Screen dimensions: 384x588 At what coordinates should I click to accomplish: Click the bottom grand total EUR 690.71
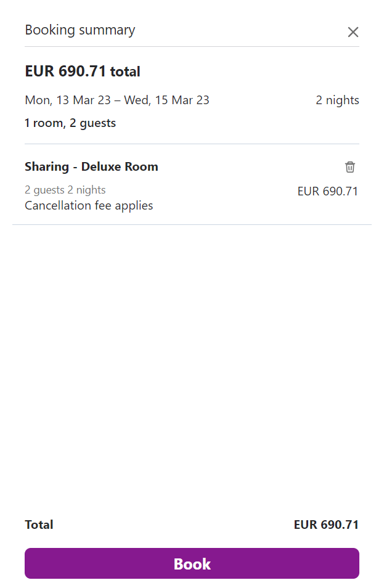coord(326,525)
